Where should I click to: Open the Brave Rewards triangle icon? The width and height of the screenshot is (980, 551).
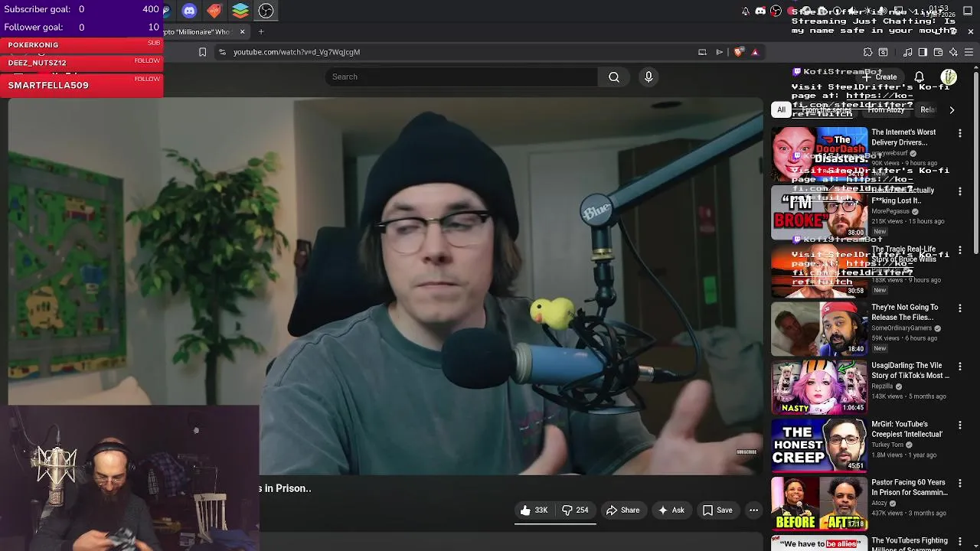pyautogui.click(x=755, y=52)
